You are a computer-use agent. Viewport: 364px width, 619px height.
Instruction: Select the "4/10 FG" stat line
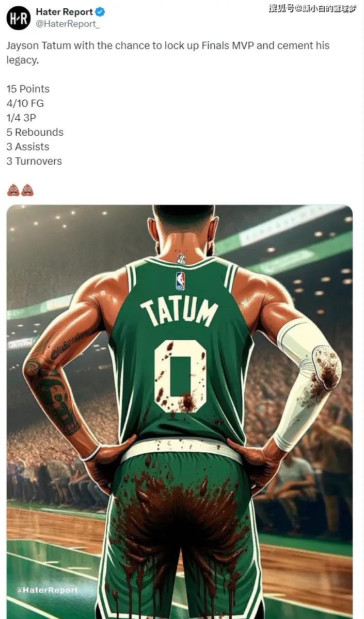[x=25, y=103]
